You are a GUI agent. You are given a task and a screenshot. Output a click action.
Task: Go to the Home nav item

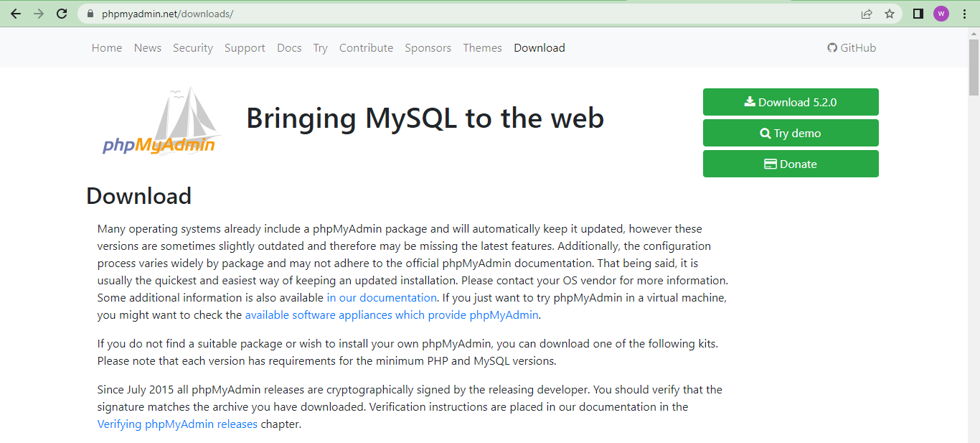(107, 48)
